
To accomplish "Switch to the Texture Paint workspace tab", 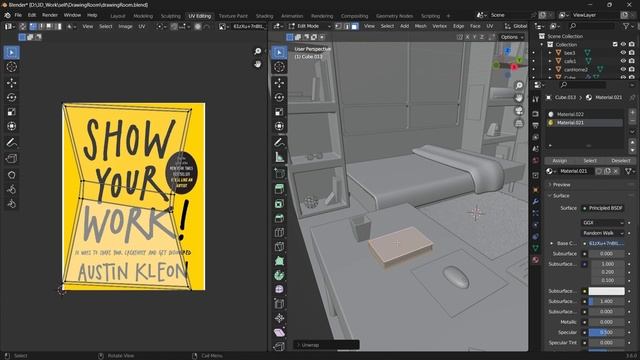I will [x=233, y=16].
